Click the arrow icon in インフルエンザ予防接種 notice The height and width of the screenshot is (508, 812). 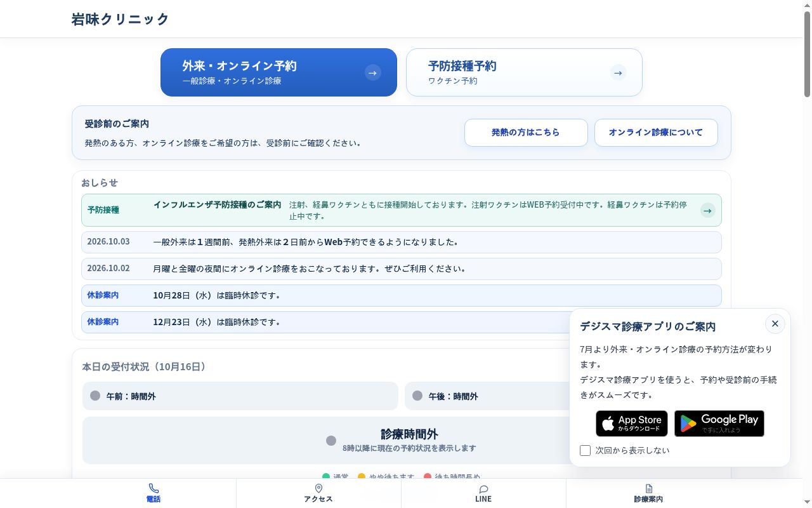click(x=708, y=210)
